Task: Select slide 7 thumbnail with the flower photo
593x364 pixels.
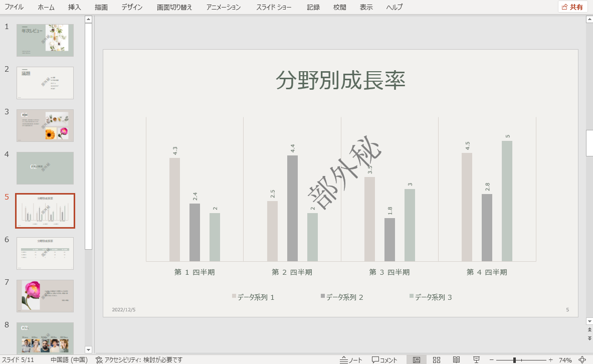Action: (x=45, y=296)
